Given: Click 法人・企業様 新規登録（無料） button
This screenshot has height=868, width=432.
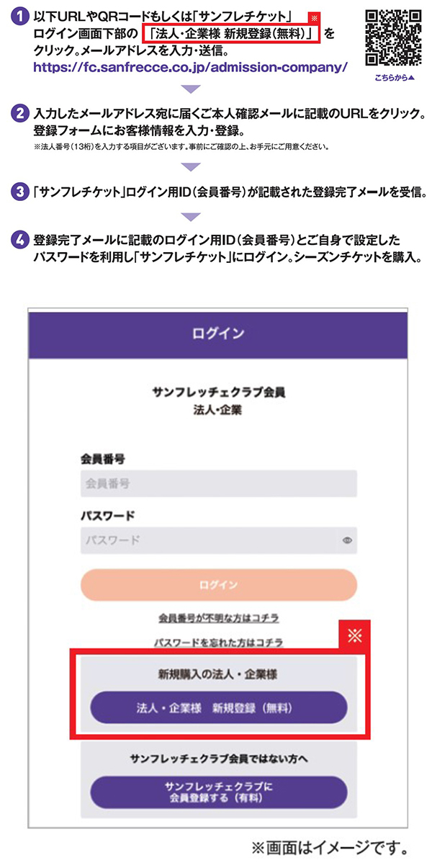Looking at the screenshot, I should click(219, 707).
